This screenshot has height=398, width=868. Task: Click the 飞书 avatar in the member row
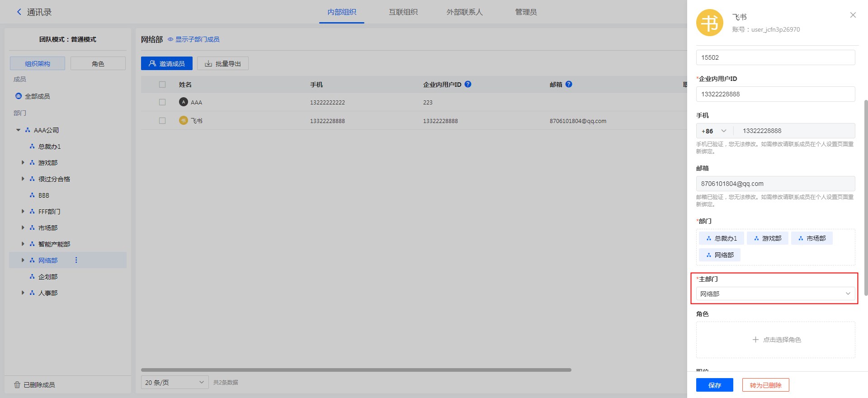tap(183, 121)
